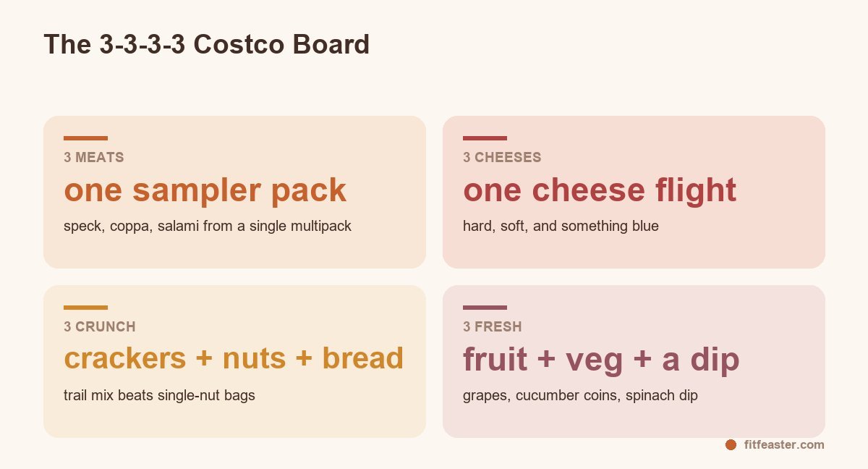
Task: Click trail mix beats single-nut bags text
Action: tap(159, 395)
